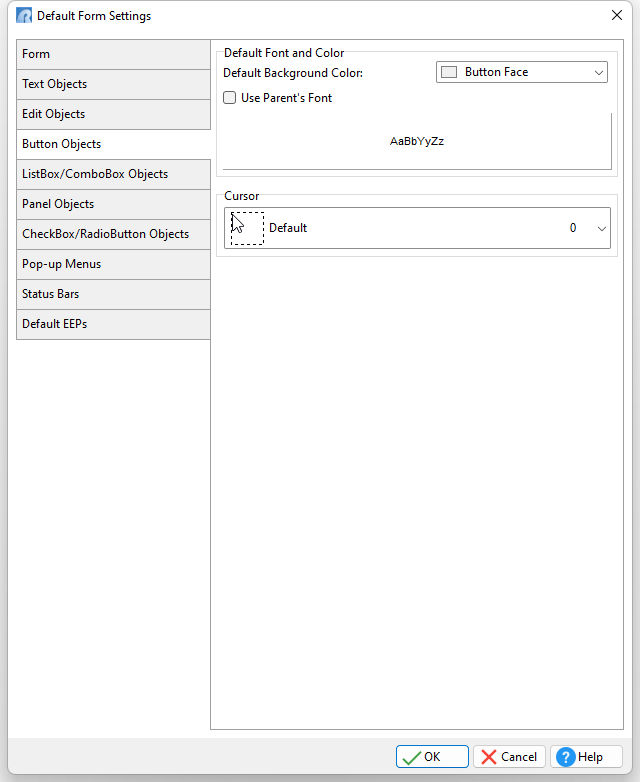The height and width of the screenshot is (782, 640).
Task: Click the default cursor preview icon
Action: [x=247, y=228]
